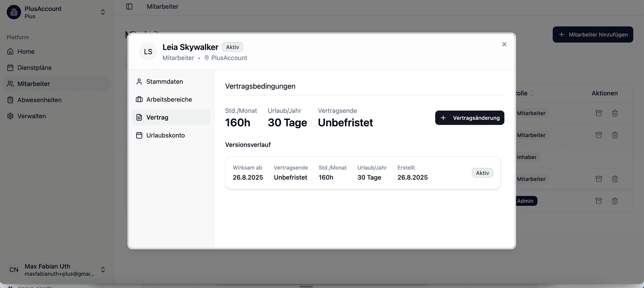Click trash icon in Admin row
Viewport: 644px width, 288px height.
coord(615,201)
